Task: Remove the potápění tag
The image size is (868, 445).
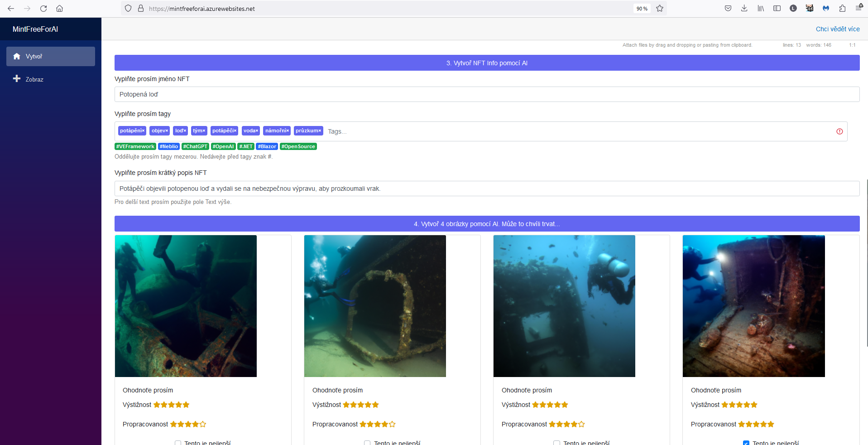Action: click(144, 131)
